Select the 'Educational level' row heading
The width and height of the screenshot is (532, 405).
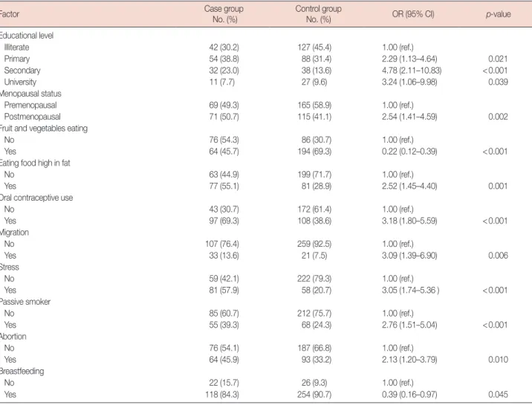pos(27,35)
